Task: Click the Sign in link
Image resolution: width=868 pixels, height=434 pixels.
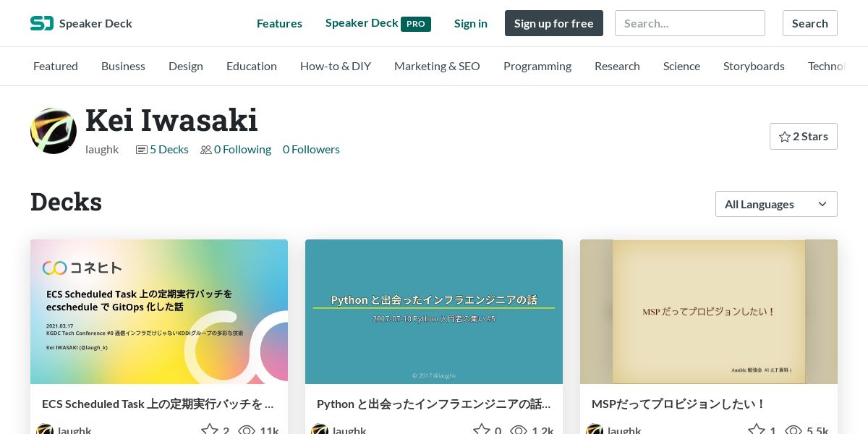Action: [471, 23]
